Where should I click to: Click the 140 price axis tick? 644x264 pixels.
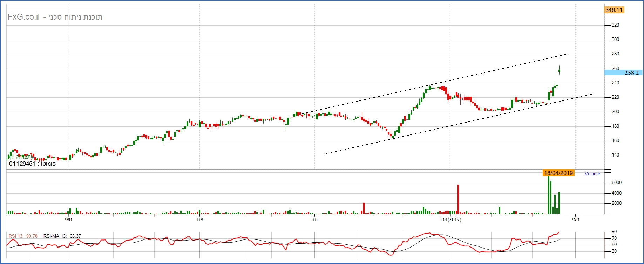615,155
